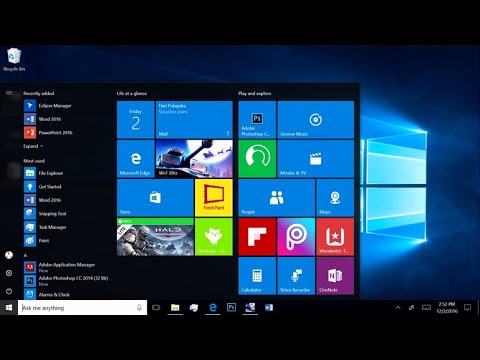Screen dimensions: 480x360
Task: Open the Movies & TV tile
Action: [x=316, y=159]
